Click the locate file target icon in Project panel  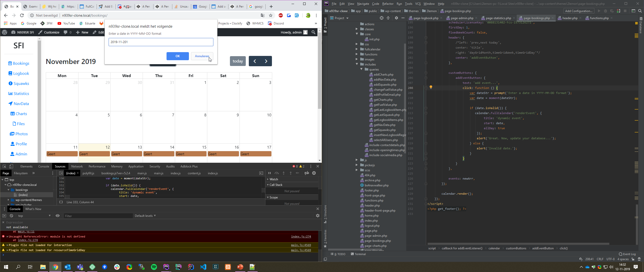382,18
